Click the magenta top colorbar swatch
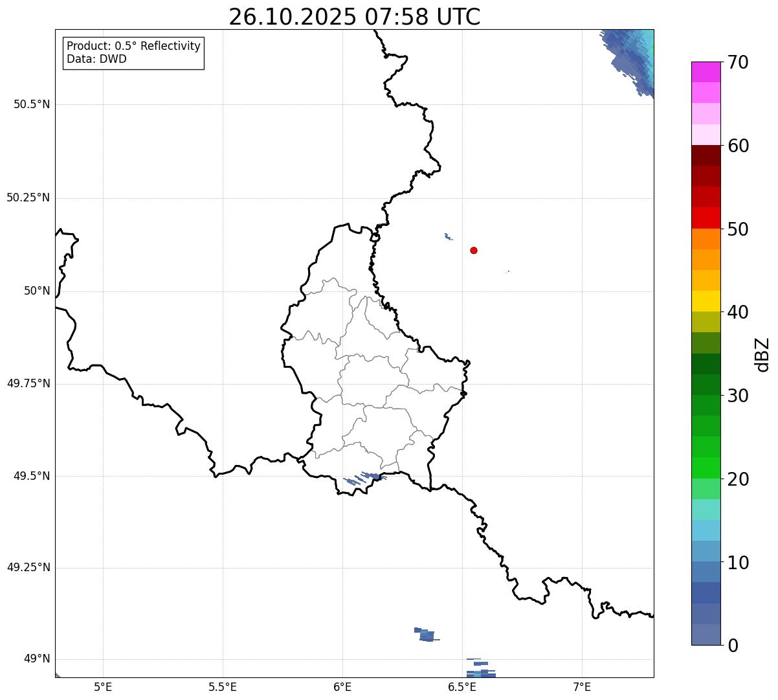This screenshot has width=778, height=700. (706, 72)
